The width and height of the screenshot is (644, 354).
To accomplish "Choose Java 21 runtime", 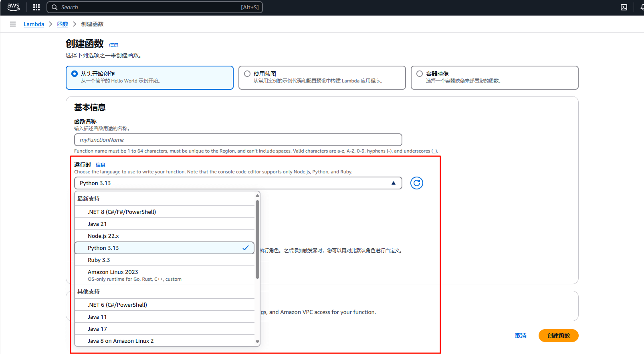I will point(165,224).
